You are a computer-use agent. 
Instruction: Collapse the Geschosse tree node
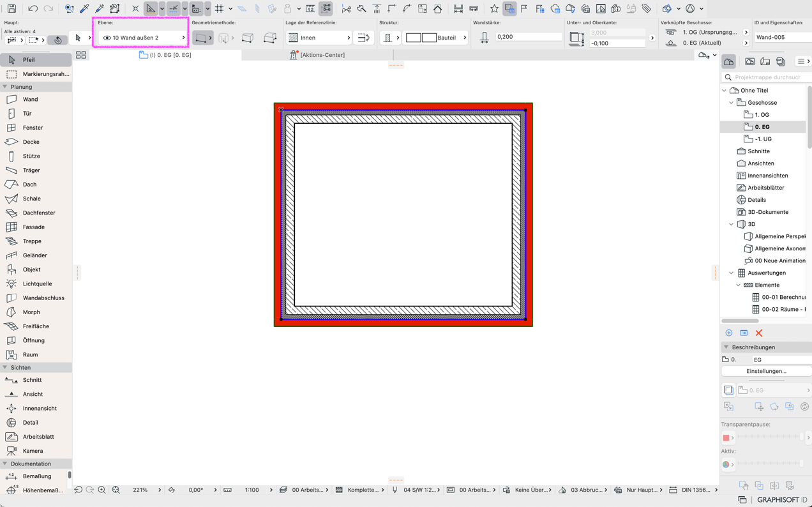click(732, 103)
